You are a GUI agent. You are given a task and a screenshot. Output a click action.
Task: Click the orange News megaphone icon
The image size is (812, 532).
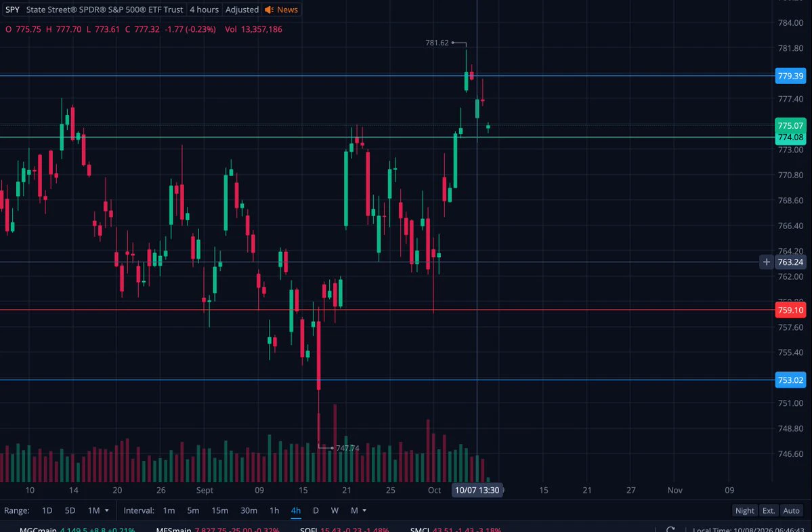[269, 10]
